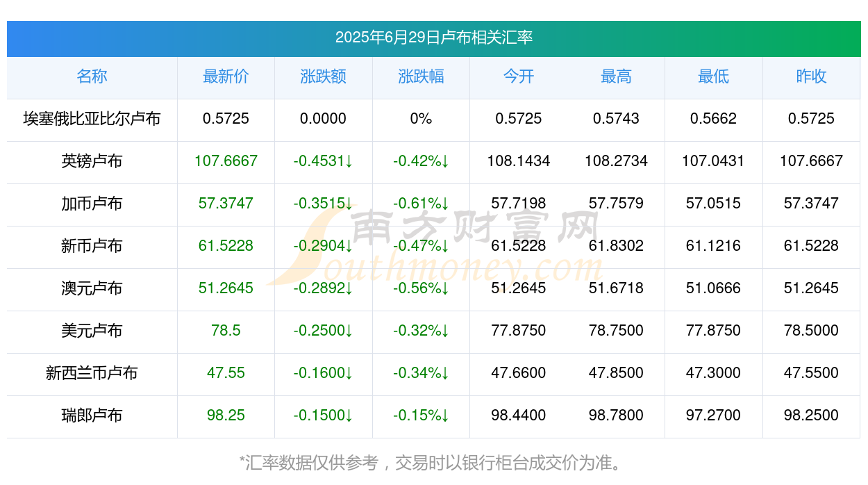Click the percentage -0.34%↓

pos(421,373)
